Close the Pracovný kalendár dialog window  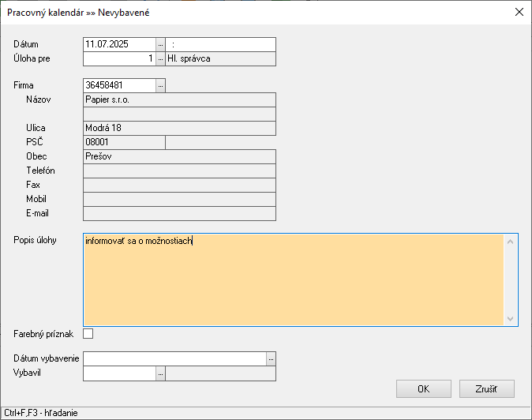click(x=519, y=12)
